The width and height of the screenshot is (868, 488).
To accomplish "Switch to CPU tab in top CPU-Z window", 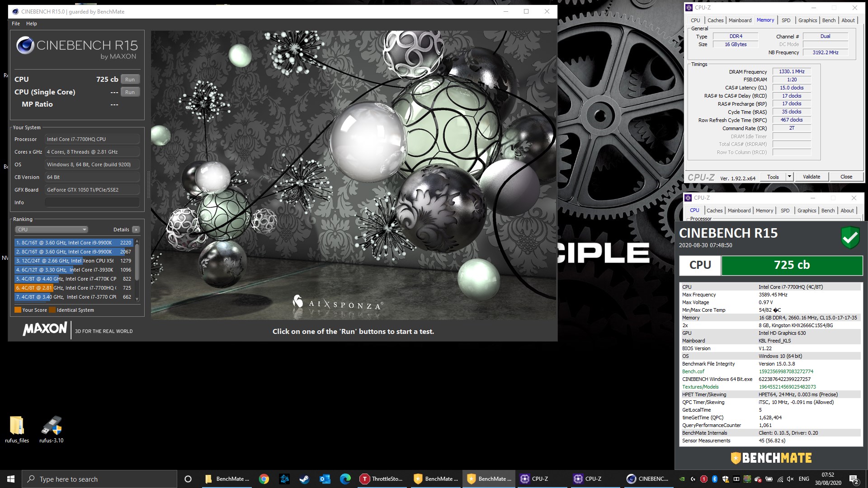I will pyautogui.click(x=695, y=20).
